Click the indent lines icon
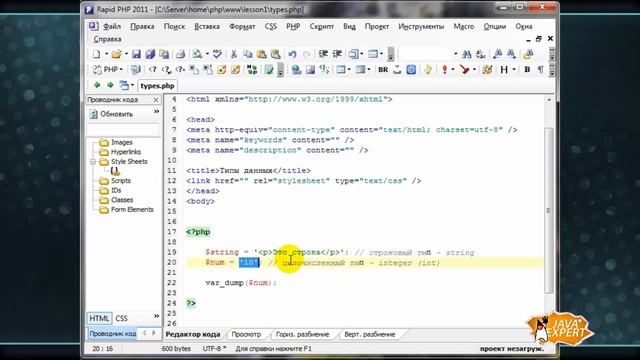 coord(323,54)
